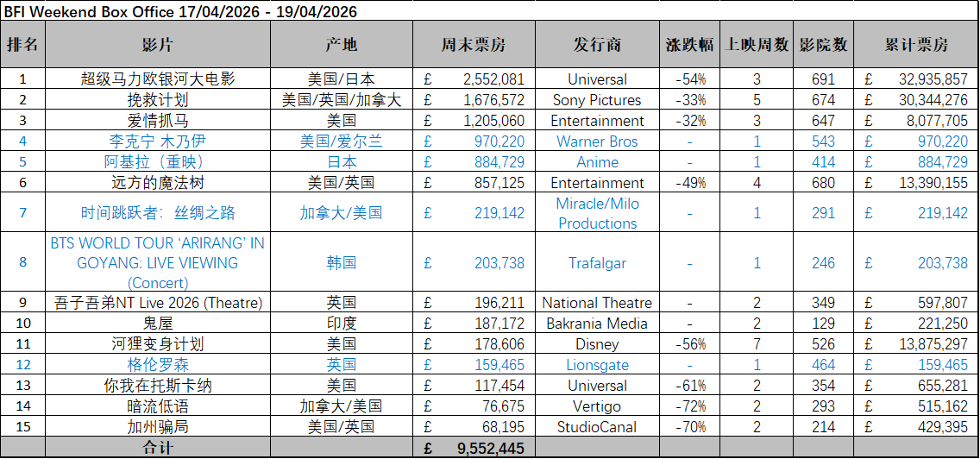Select the film cell 挽救计划

[x=158, y=100]
